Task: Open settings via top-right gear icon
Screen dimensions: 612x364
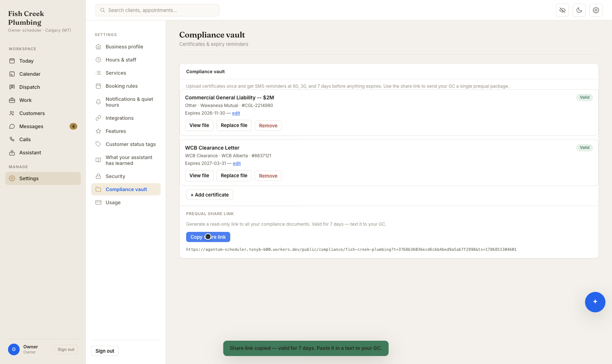Action: [596, 10]
